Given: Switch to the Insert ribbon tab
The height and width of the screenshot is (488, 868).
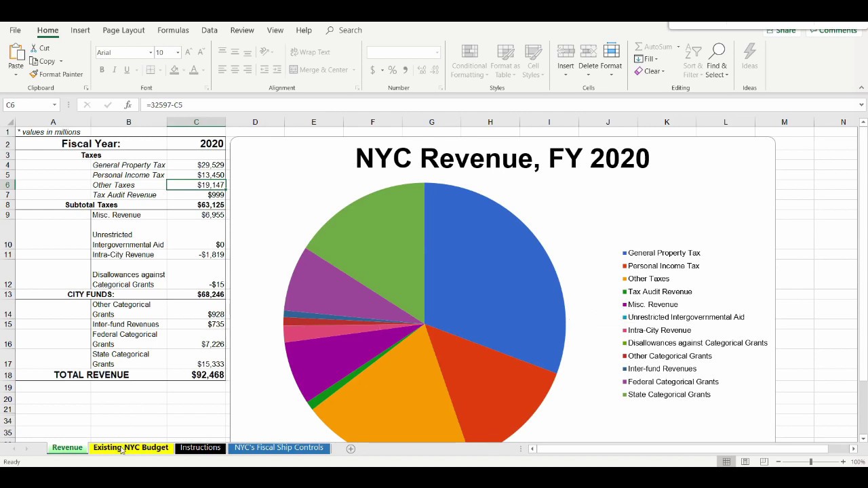Looking at the screenshot, I should pyautogui.click(x=80, y=30).
